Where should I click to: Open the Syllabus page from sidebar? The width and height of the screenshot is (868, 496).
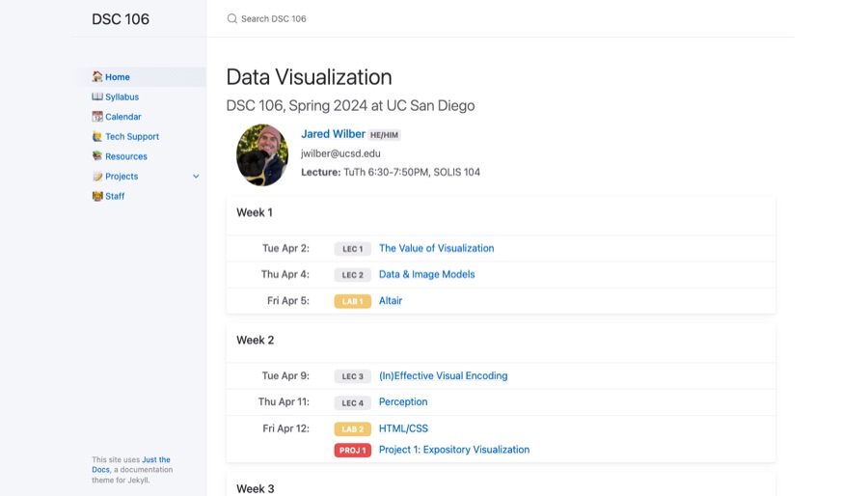click(122, 96)
